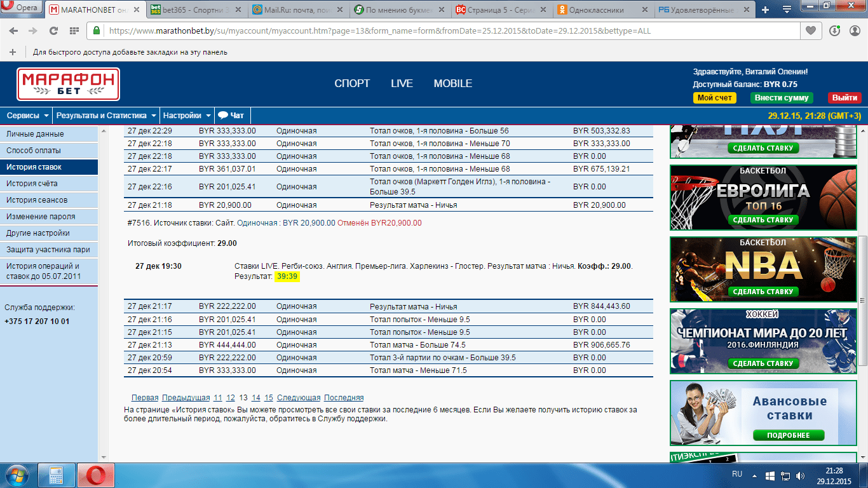Reload the page with the refresh icon
The image size is (868, 488).
point(53,30)
